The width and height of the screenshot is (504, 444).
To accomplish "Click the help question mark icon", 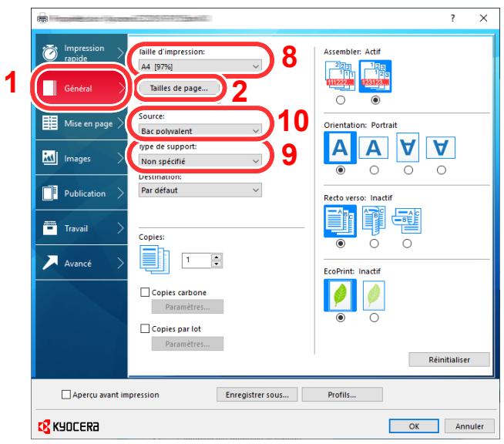I will 452,18.
